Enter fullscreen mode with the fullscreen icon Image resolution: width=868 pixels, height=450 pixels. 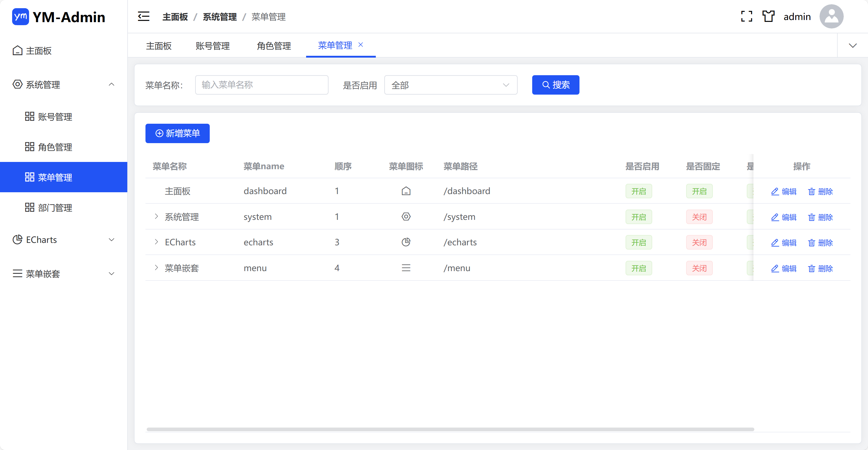[746, 16]
